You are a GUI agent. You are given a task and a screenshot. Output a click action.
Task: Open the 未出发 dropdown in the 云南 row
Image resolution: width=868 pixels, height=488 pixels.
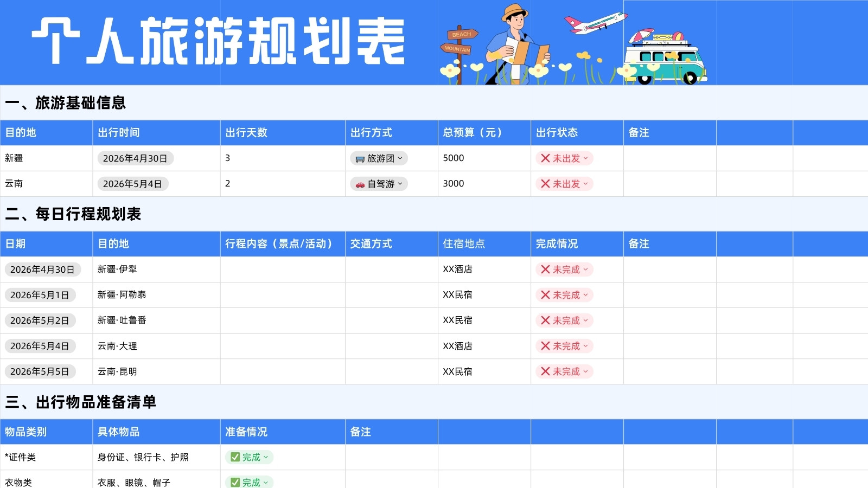564,184
